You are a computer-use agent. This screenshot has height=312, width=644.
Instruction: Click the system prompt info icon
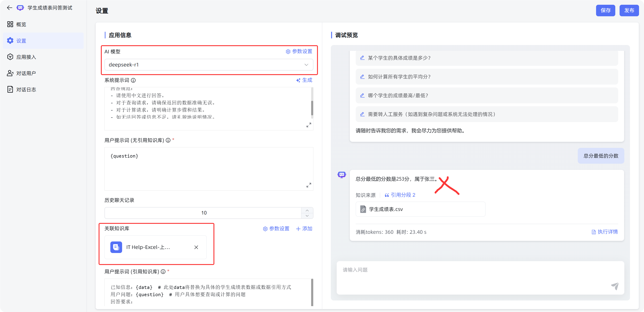[x=133, y=80]
